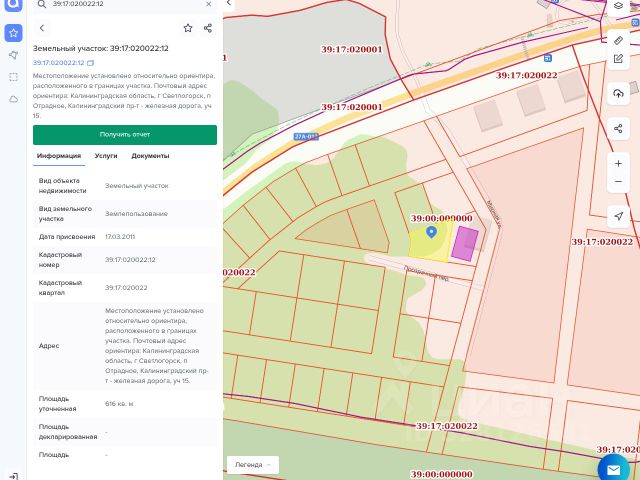Click the Землепользование value

tap(136, 213)
